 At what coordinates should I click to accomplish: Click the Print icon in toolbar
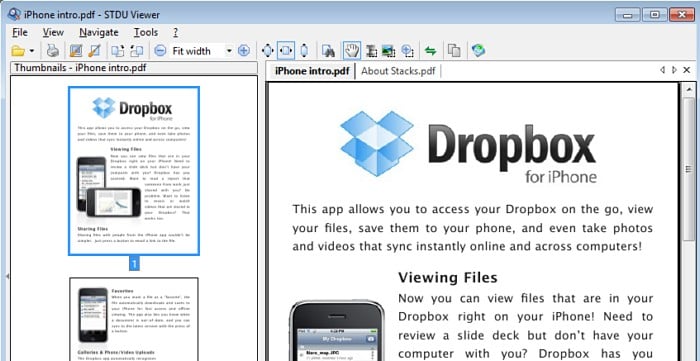coord(53,51)
